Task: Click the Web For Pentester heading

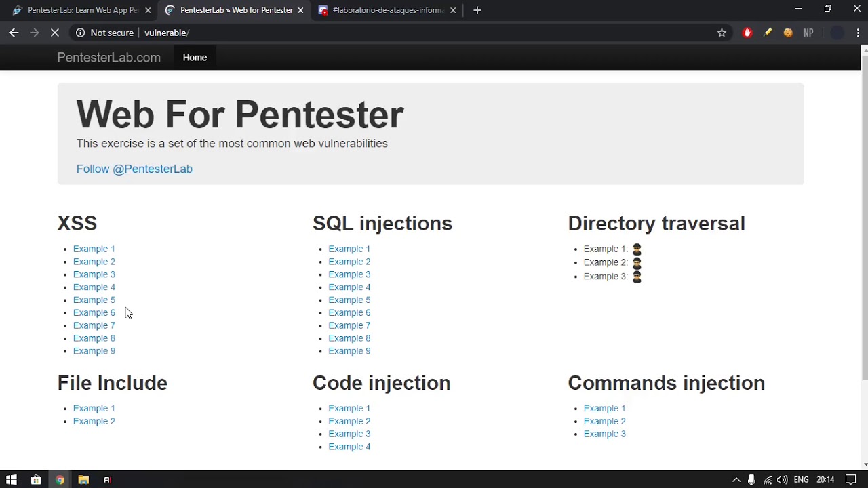Action: [x=240, y=115]
